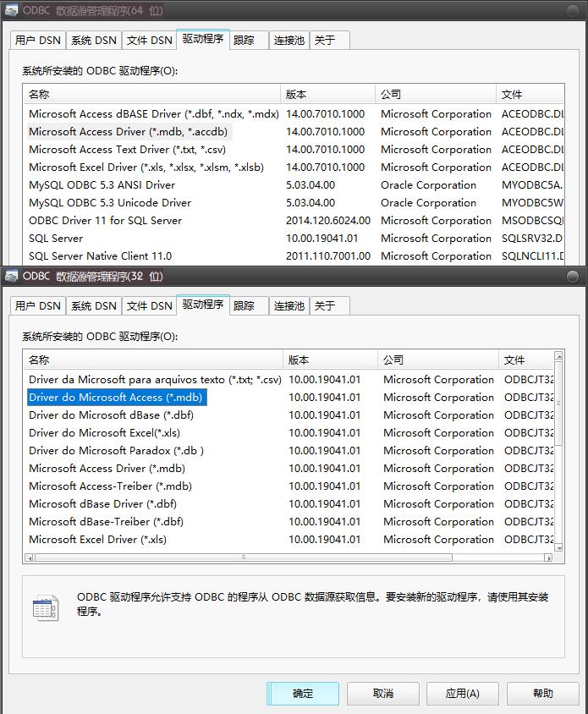Click the round button in the 32-bit title bar
The height and width of the screenshot is (714, 588).
click(x=573, y=276)
